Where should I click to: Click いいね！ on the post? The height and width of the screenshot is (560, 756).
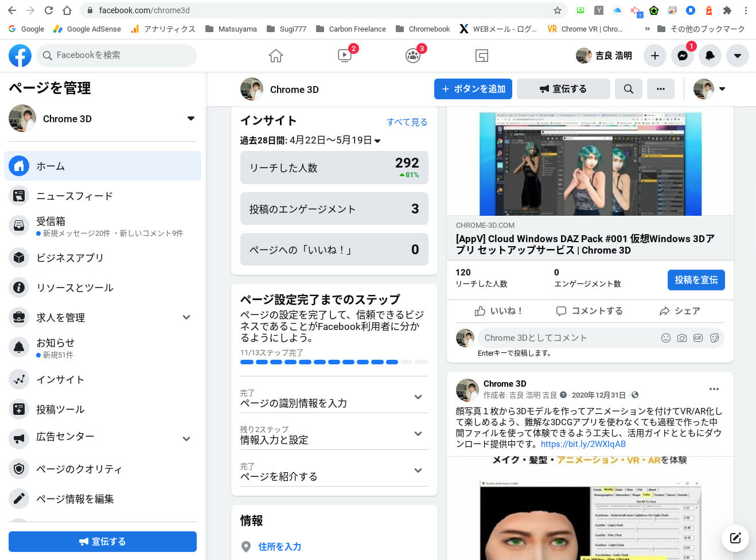click(x=498, y=311)
